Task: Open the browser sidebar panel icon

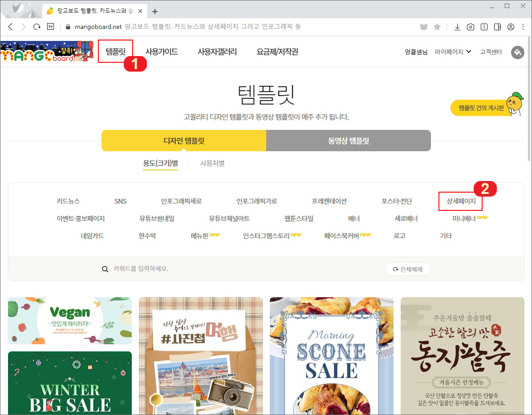Action: click(497, 27)
